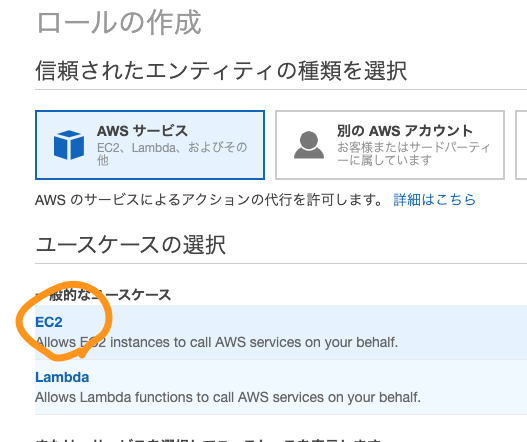Click the 'お客様またはサードパーティーに属しています' subtitle
This screenshot has height=442, width=527.
pyautogui.click(x=414, y=154)
